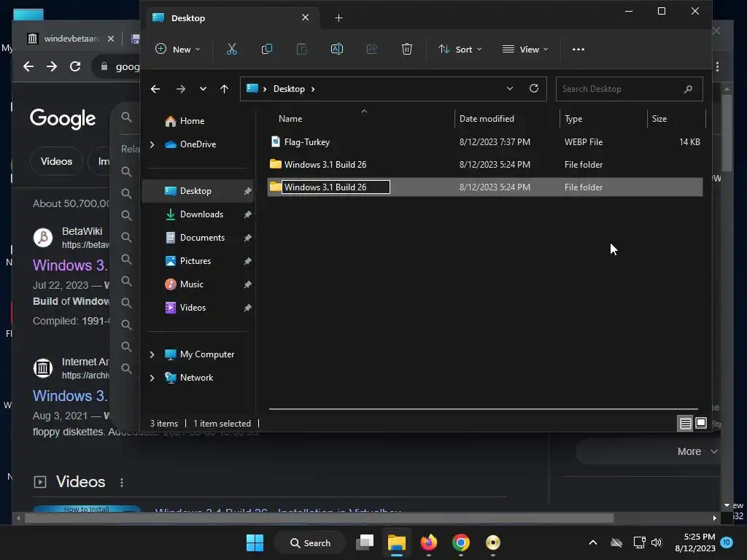Click the Share icon in toolbar

click(371, 49)
